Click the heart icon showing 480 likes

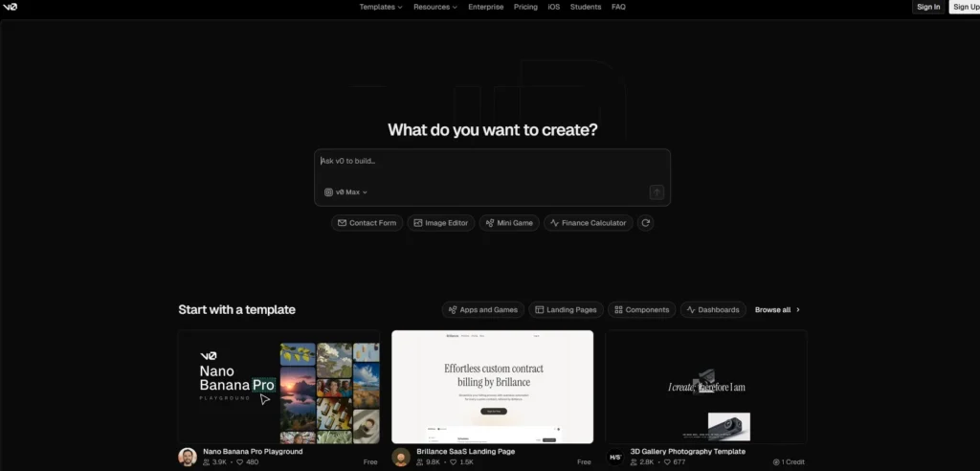[240, 462]
